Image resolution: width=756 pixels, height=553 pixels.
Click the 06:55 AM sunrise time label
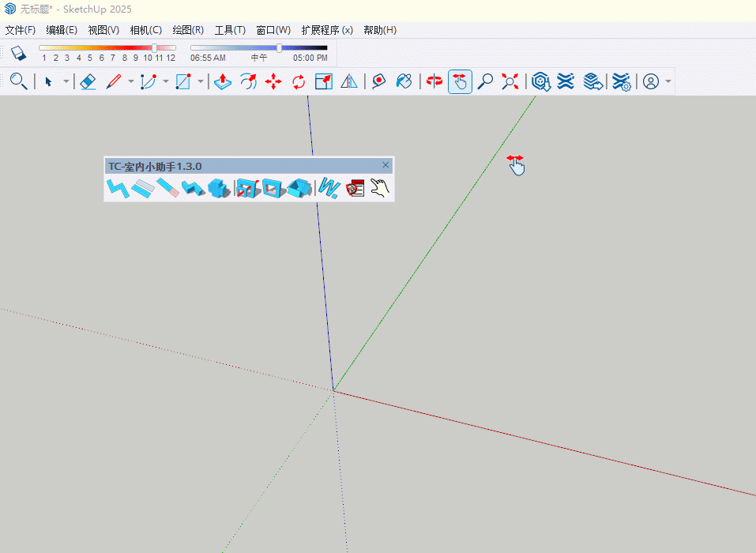pyautogui.click(x=208, y=58)
